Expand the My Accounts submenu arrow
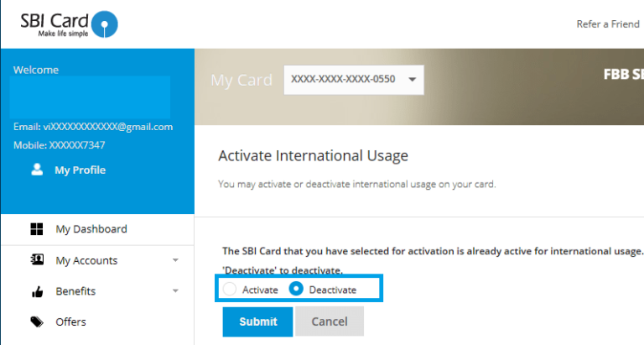 (175, 260)
